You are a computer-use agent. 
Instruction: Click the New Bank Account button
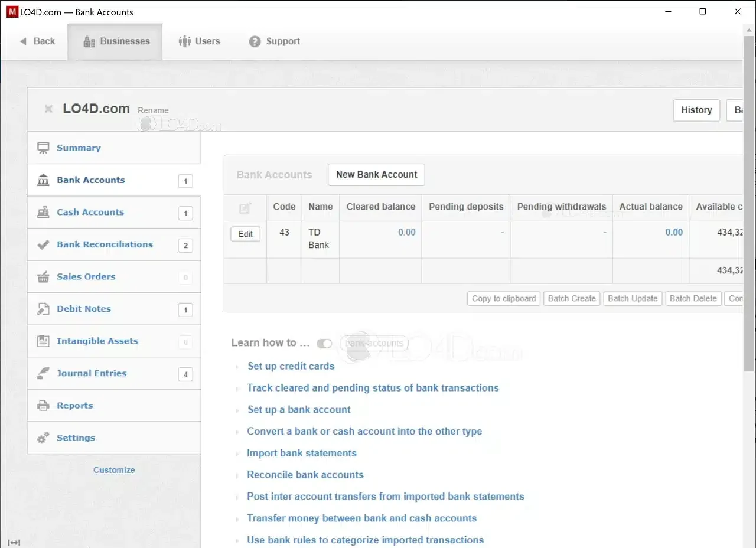click(x=376, y=175)
